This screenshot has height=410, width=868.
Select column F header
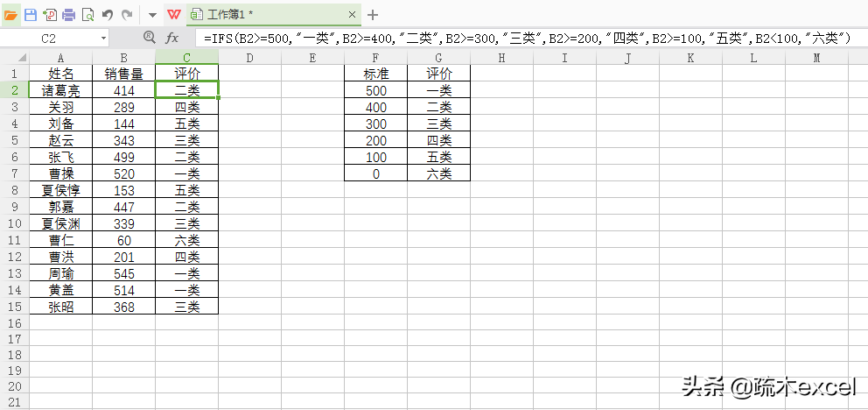[376, 58]
